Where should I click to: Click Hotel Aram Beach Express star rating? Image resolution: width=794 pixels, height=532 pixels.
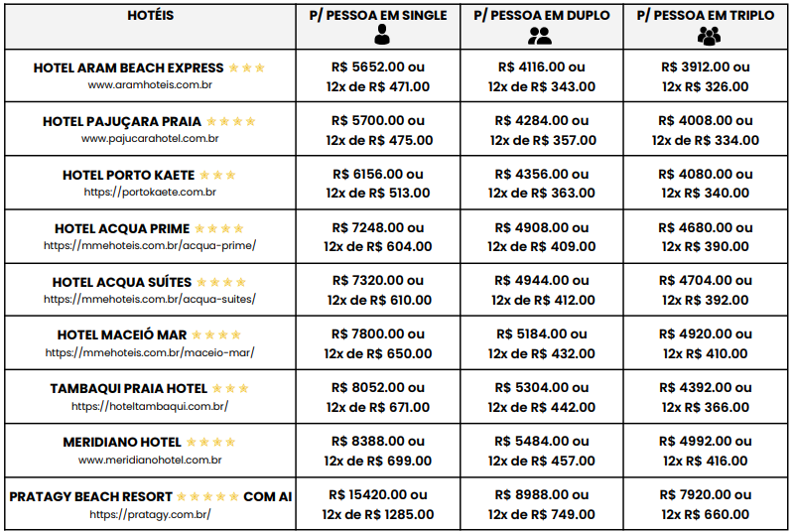pyautogui.click(x=246, y=68)
